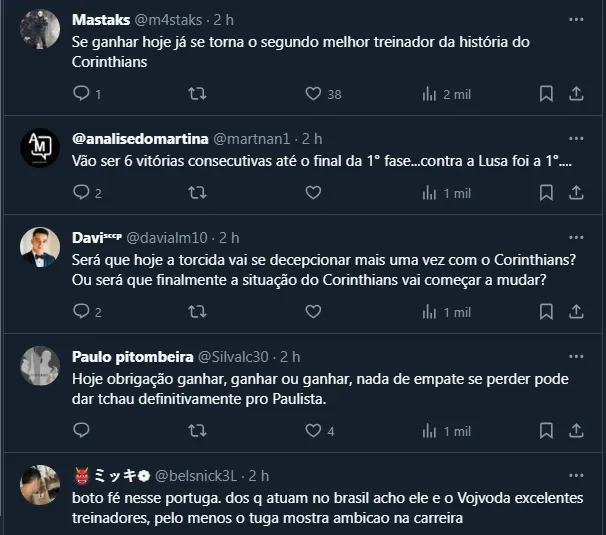Screen dimensions: 606x535
Task: Retweet the Mastaks post
Action: (198, 93)
